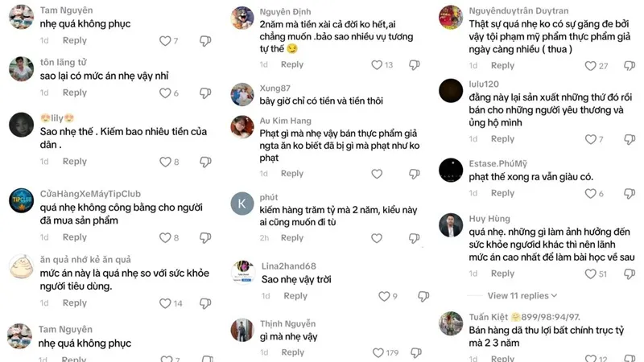Open Huy Hùng's profile picture
This screenshot has width=644, height=362.
pos(450,225)
